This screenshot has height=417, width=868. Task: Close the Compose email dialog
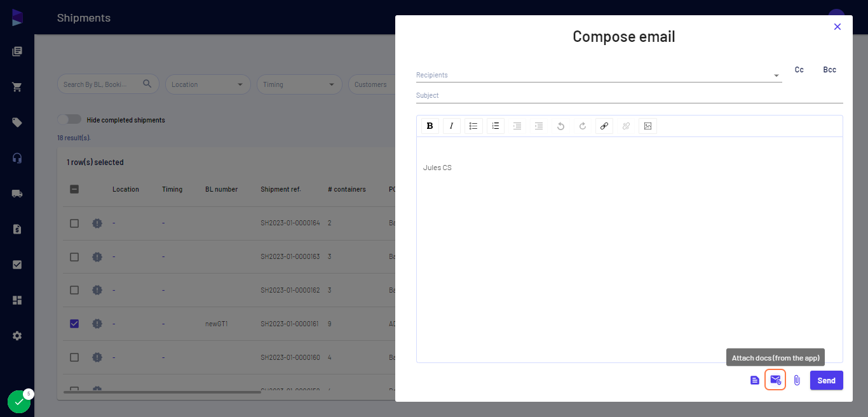(x=837, y=27)
